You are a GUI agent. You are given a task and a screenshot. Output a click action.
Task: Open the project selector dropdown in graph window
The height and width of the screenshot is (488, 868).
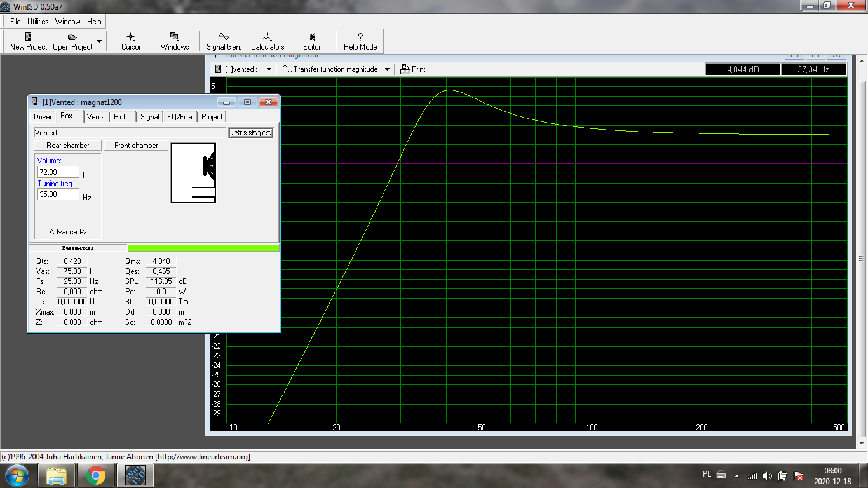pos(269,69)
